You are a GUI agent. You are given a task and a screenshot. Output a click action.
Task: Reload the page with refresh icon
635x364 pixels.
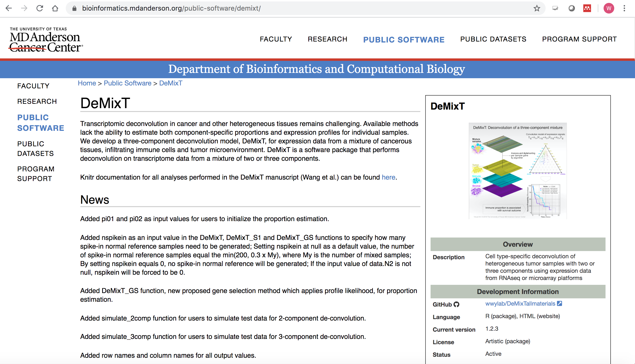[40, 8]
